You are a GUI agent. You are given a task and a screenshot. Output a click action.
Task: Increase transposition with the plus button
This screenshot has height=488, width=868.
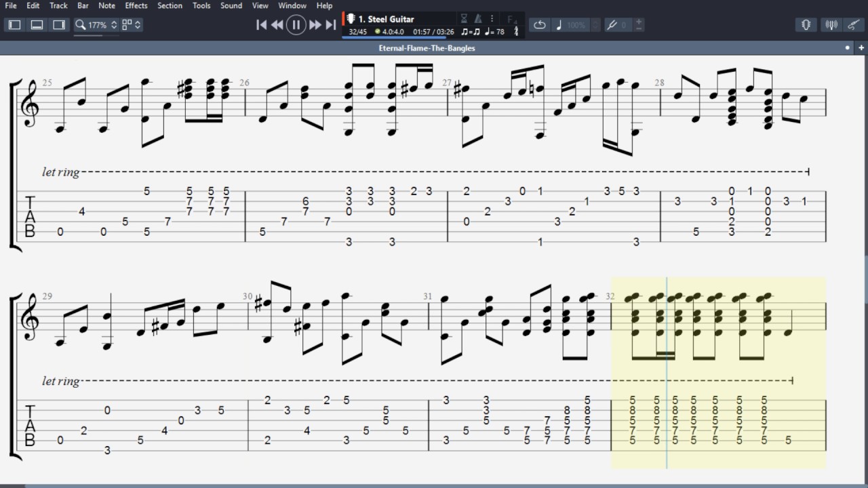click(639, 22)
